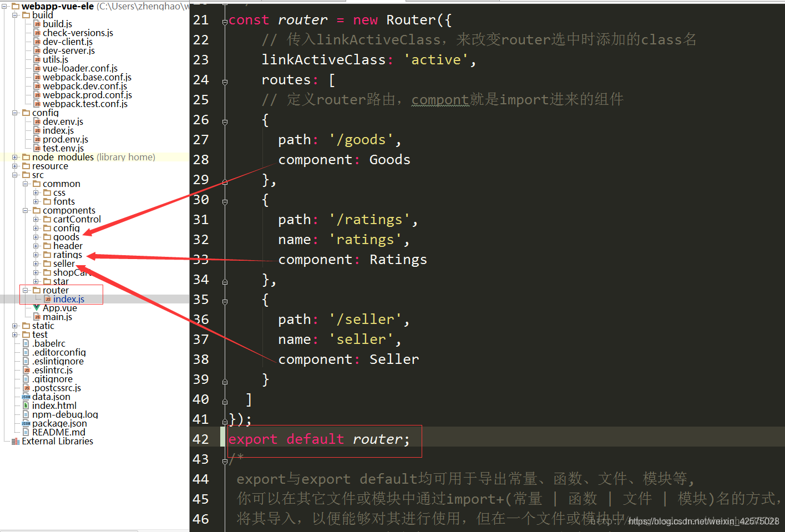Open test.env.js file
Viewport: 785px width, 532px height.
click(x=63, y=148)
